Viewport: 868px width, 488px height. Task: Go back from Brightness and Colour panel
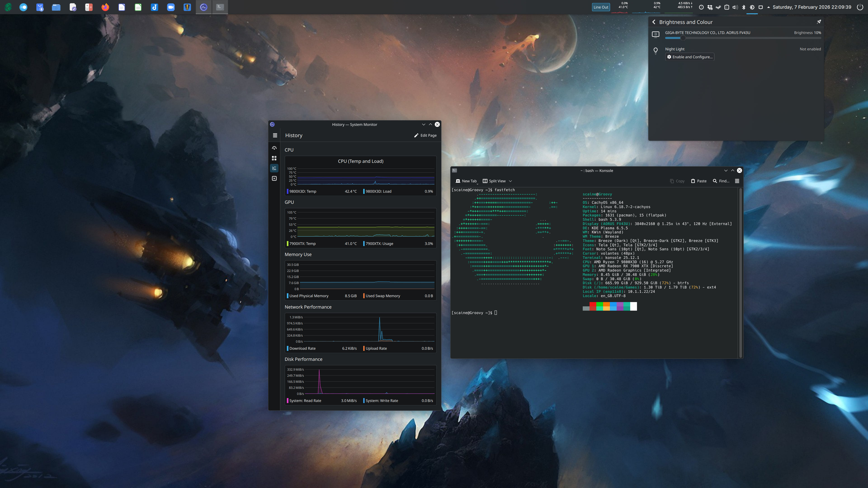point(654,22)
